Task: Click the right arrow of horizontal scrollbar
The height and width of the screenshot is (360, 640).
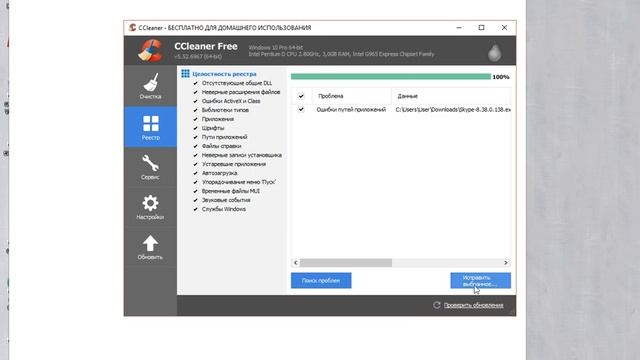Action: pyautogui.click(x=506, y=262)
